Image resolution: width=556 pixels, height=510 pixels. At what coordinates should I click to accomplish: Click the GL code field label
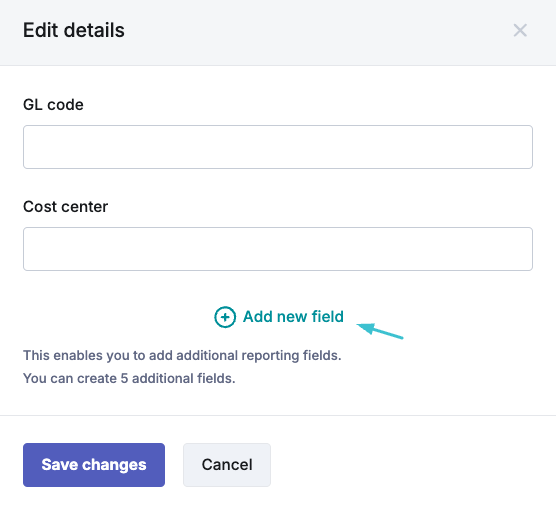click(x=53, y=105)
